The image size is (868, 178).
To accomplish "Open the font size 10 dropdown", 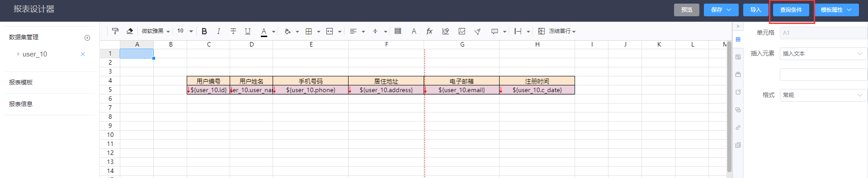I will tap(185, 31).
